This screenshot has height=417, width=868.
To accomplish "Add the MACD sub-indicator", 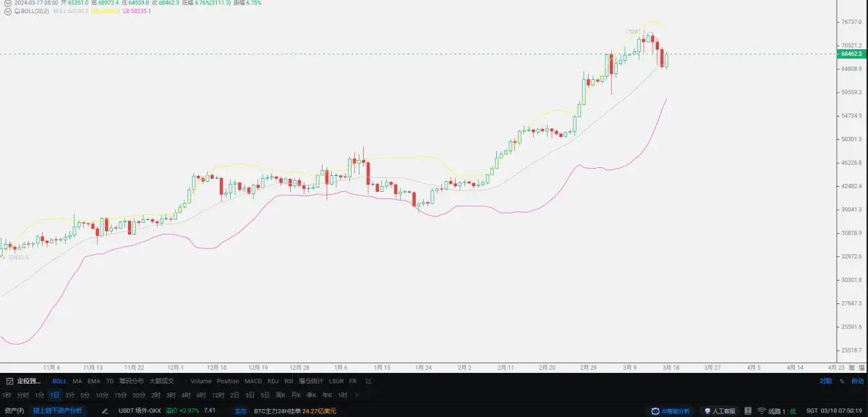I will 253,381.
